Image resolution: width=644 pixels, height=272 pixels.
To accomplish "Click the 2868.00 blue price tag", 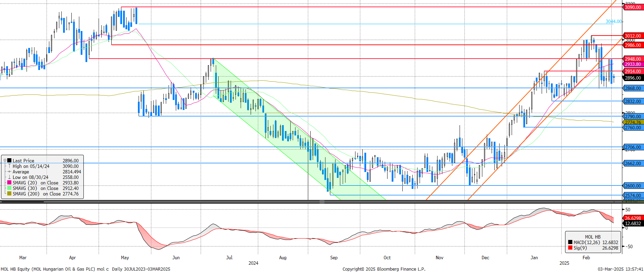I will [633, 88].
